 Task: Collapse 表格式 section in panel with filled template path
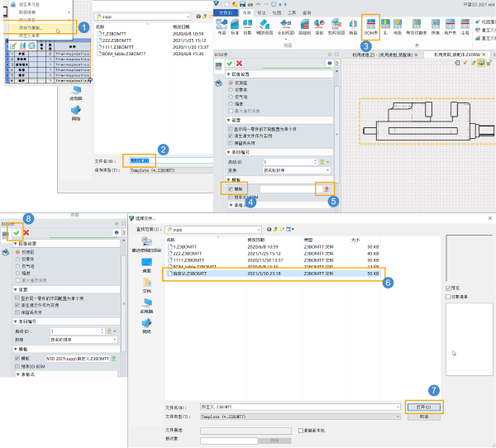(x=18, y=374)
